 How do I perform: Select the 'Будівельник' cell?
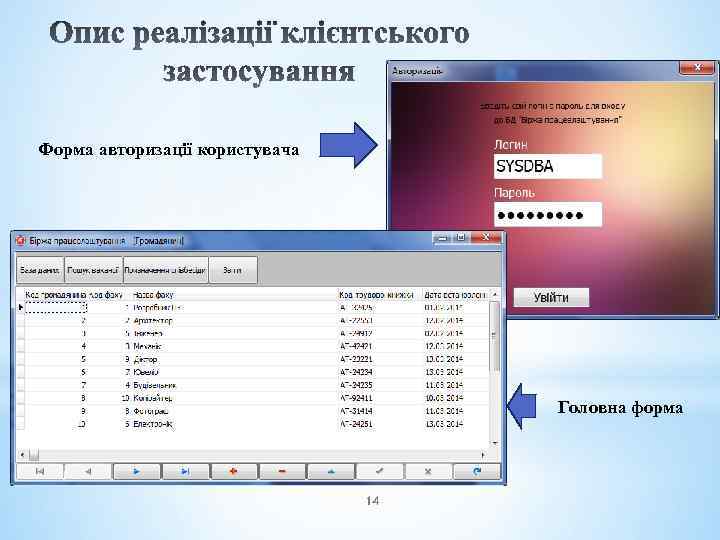[x=155, y=385]
